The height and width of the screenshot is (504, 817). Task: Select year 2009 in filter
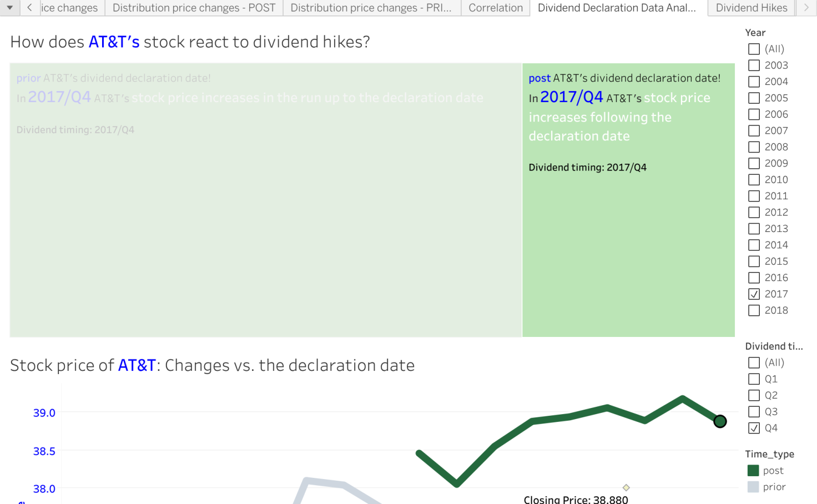(754, 163)
